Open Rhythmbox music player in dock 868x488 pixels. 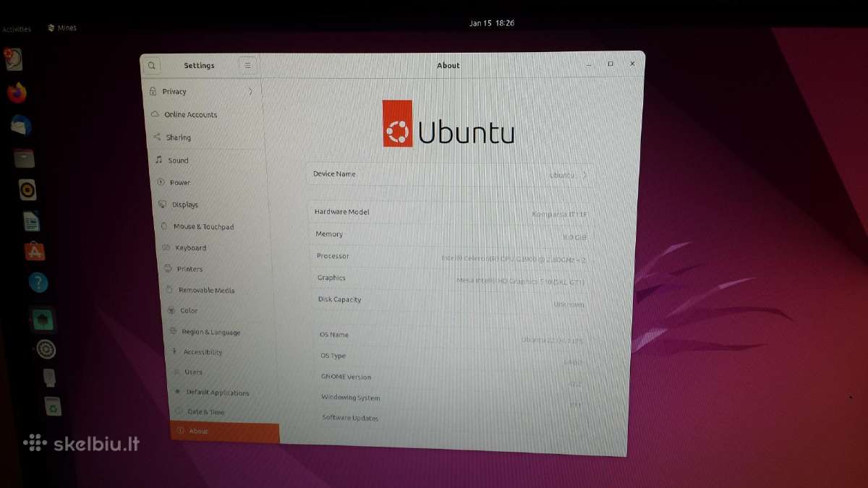click(x=27, y=190)
